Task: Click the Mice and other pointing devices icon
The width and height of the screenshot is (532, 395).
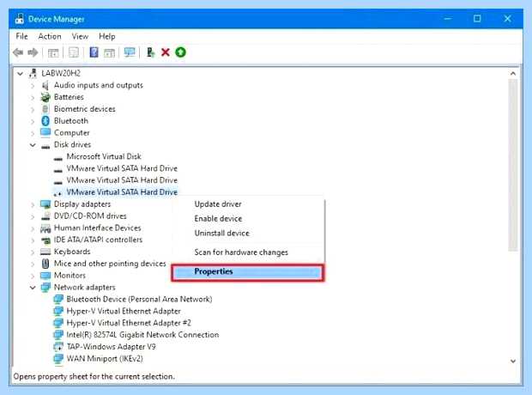Action: click(x=45, y=264)
